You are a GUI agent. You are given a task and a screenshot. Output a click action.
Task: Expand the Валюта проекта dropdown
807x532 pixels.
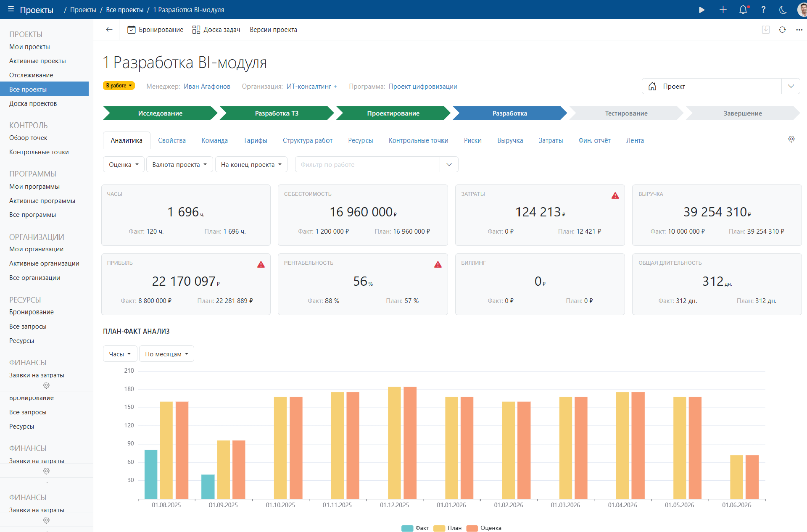(x=179, y=165)
